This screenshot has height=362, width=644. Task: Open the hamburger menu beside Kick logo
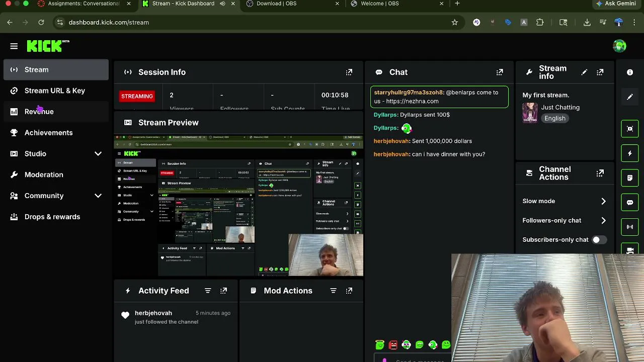(14, 46)
